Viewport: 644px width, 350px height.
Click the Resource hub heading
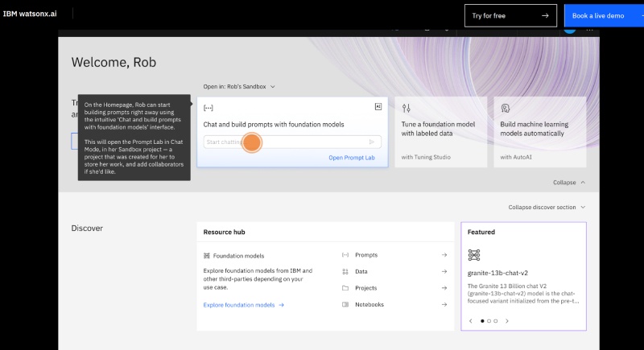pos(224,232)
